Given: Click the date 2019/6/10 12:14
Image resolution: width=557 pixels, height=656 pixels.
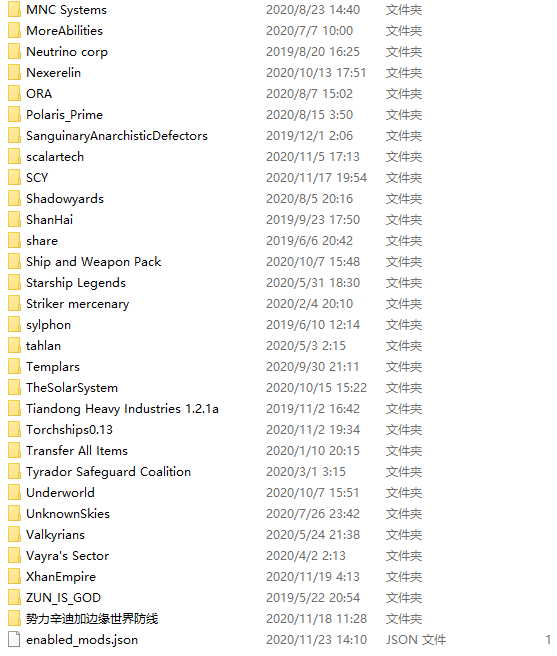Looking at the screenshot, I should pos(313,325).
